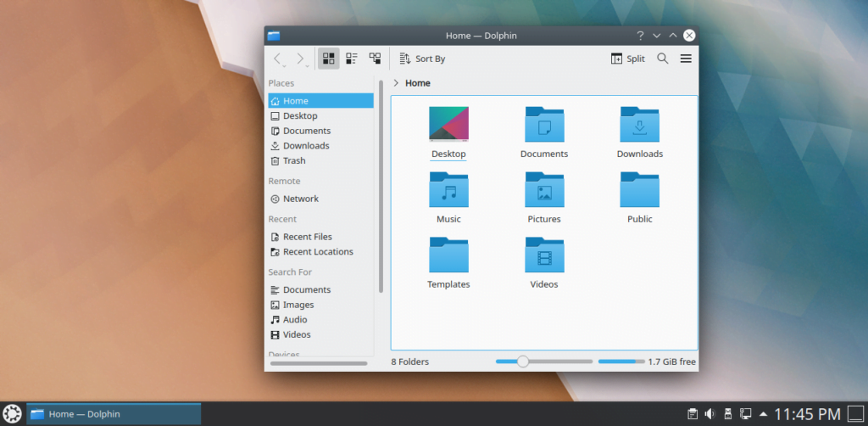
Task: Switch to Icons view mode
Action: pyautogui.click(x=328, y=59)
